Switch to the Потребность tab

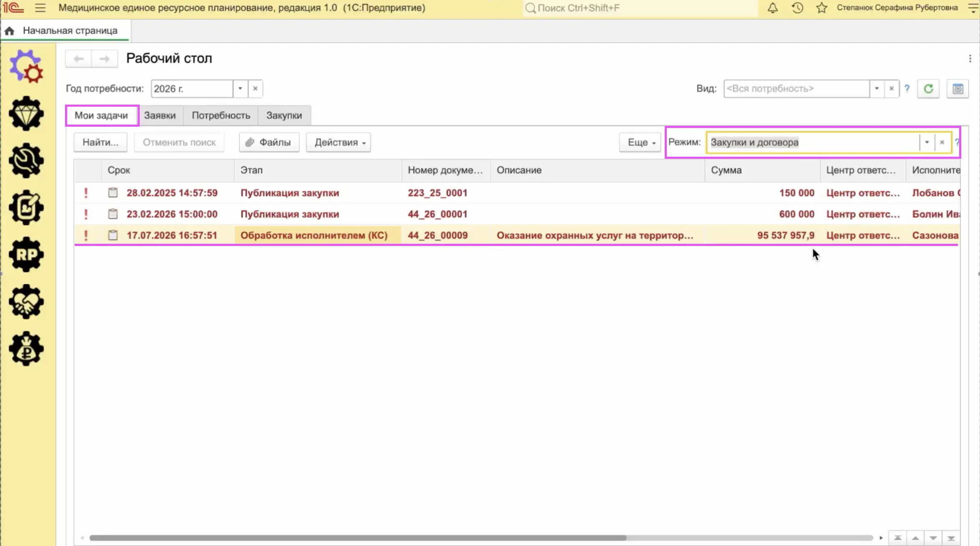(221, 115)
